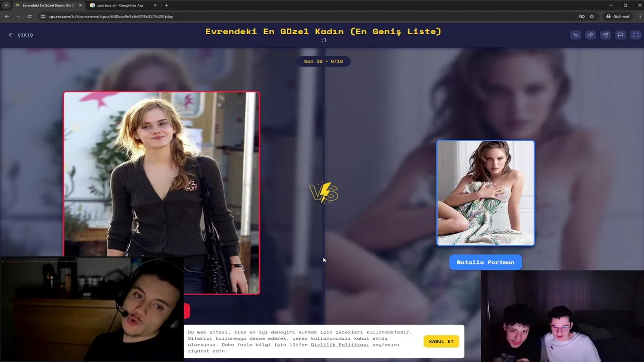Accept cookies with KABUL ET
The image size is (644, 362).
coord(441,341)
